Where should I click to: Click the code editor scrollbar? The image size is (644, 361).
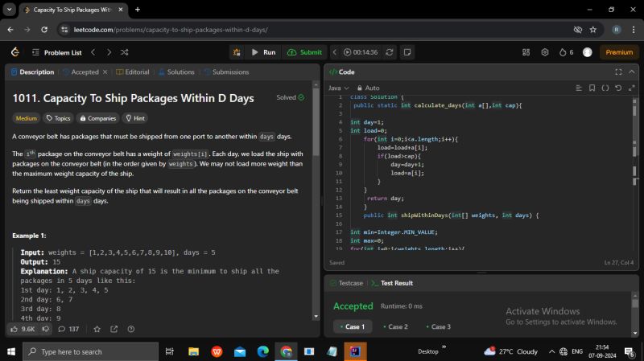(635, 173)
